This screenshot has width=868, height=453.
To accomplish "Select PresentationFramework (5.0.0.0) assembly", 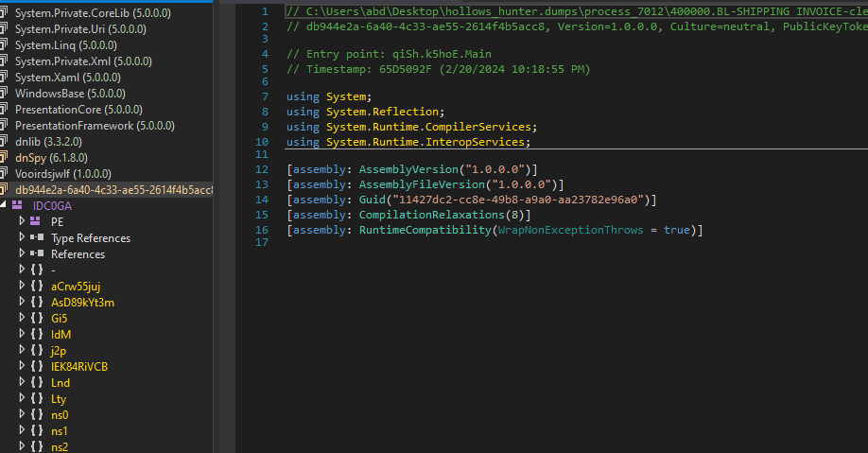I will point(95,125).
